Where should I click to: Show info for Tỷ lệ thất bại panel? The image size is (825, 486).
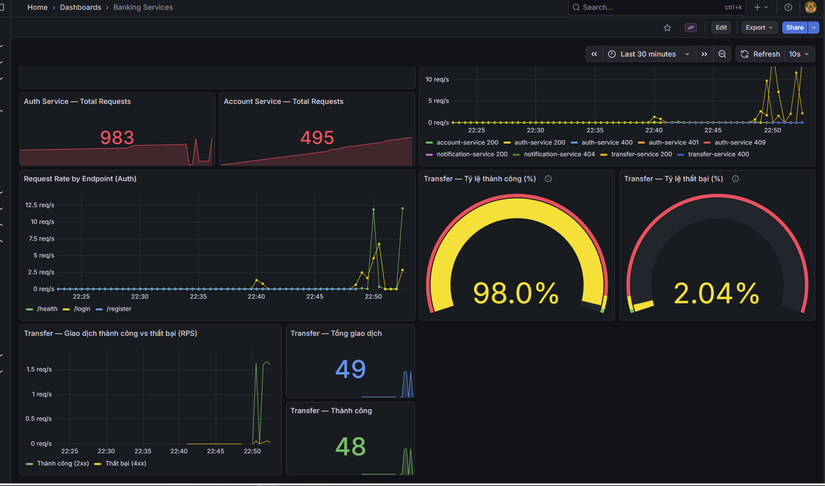click(x=736, y=179)
